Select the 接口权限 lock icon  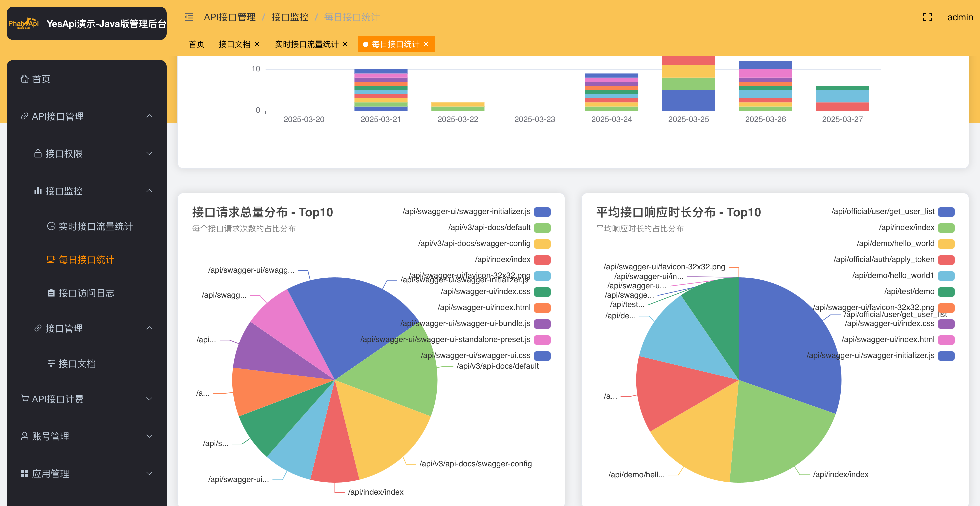38,153
